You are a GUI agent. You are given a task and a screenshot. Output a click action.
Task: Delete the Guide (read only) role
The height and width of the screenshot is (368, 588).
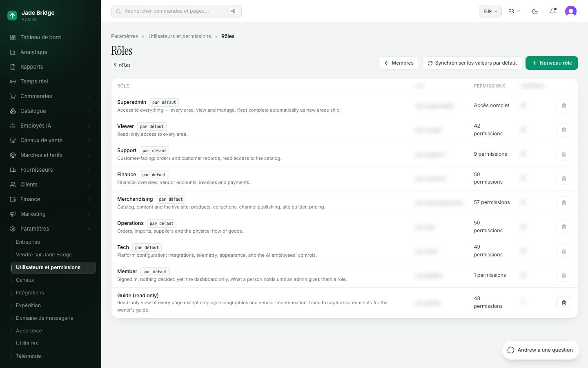(x=564, y=303)
